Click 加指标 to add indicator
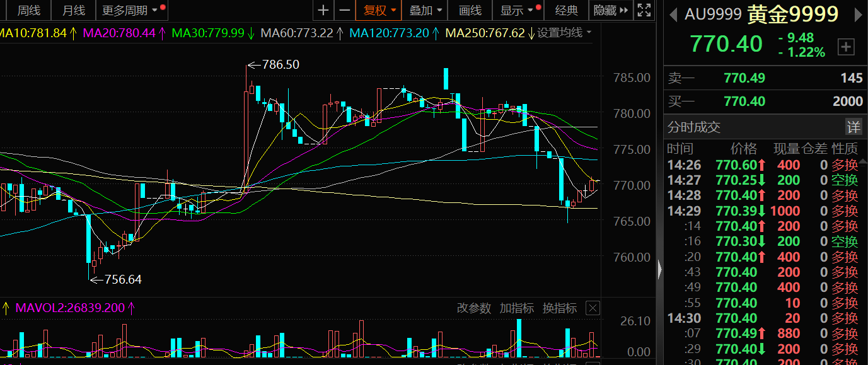The height and width of the screenshot is (365, 868). click(517, 308)
